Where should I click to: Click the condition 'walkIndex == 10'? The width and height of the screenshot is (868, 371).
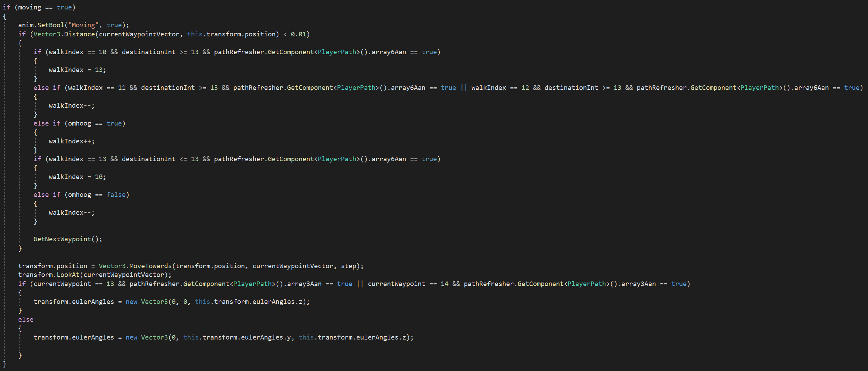click(78, 52)
